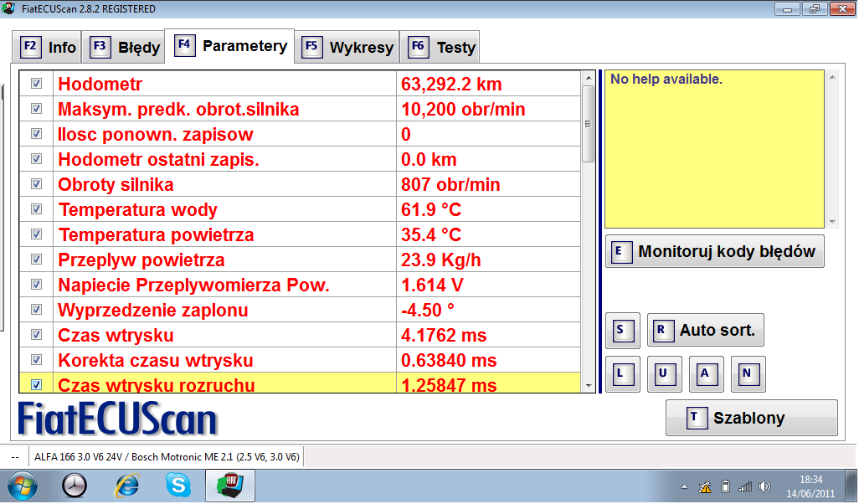Image resolution: width=859 pixels, height=504 pixels.
Task: Uncheck Maksym. predk. obrot.silnika checkbox
Action: pos(36,109)
